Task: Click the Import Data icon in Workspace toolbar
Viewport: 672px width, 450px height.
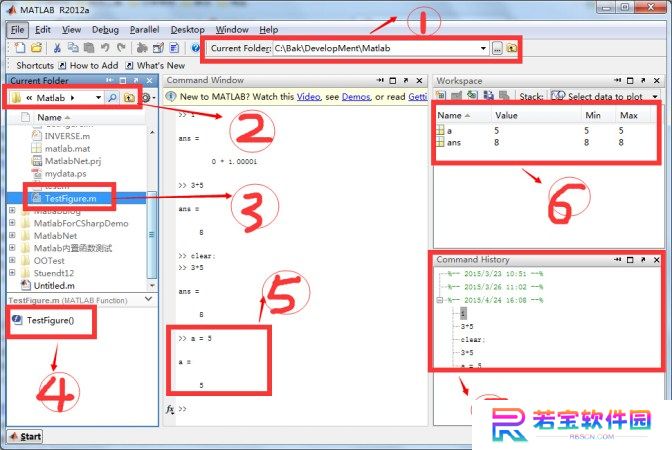Action: click(x=472, y=95)
